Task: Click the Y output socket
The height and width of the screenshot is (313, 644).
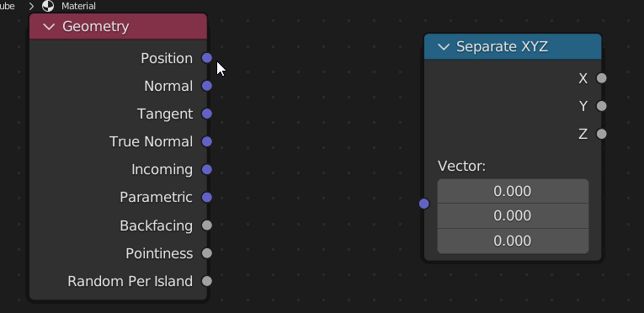Action: (601, 106)
